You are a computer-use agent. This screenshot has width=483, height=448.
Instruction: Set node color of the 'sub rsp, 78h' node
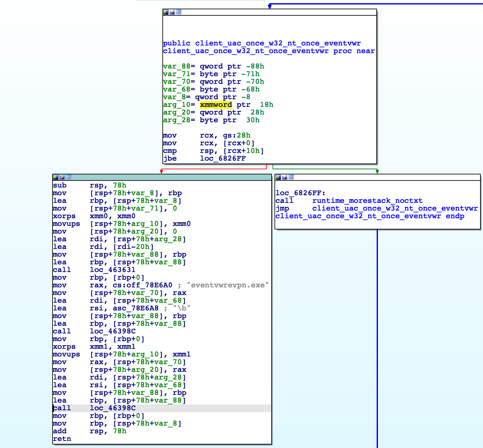(x=56, y=177)
